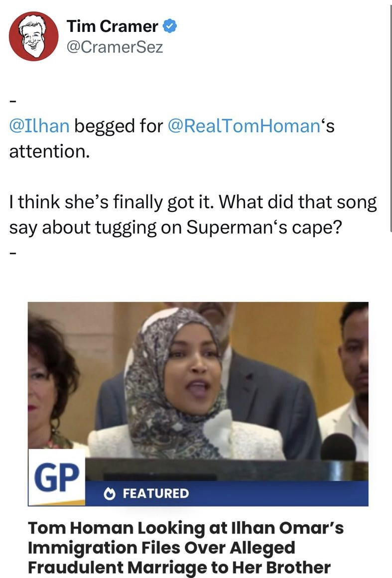Click the dash above the @Ilhan line
This screenshot has height=578, width=392.
(13, 102)
